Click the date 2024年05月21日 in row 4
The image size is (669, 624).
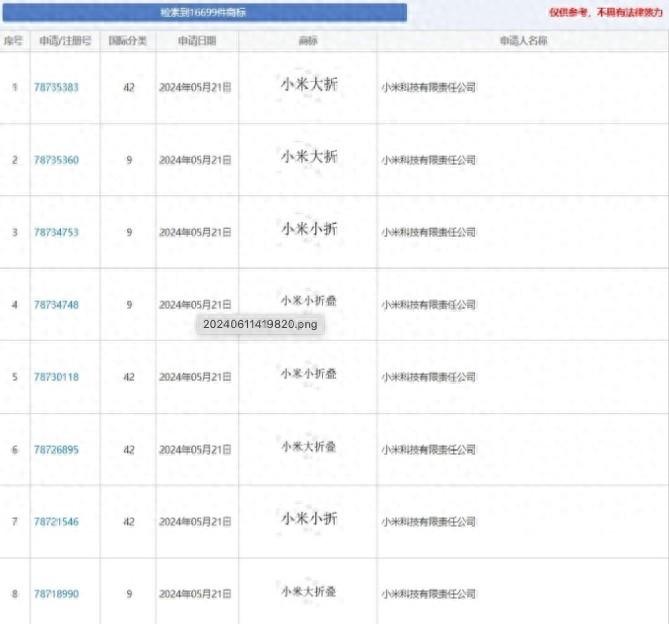(195, 305)
